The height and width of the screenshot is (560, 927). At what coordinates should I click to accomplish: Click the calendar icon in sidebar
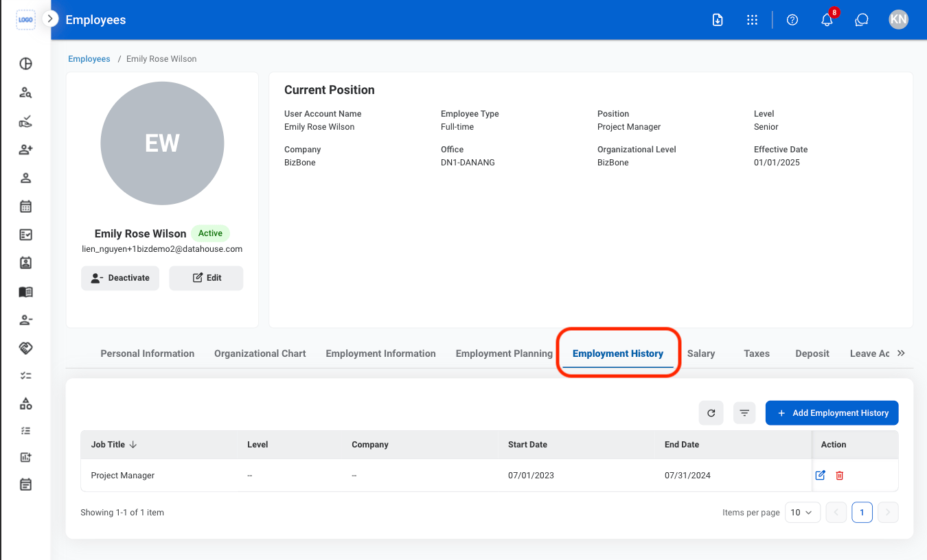(25, 206)
